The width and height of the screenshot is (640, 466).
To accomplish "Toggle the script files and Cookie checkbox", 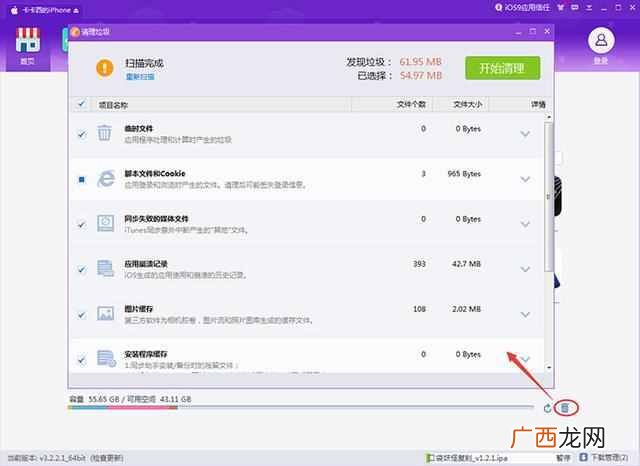I will point(82,179).
